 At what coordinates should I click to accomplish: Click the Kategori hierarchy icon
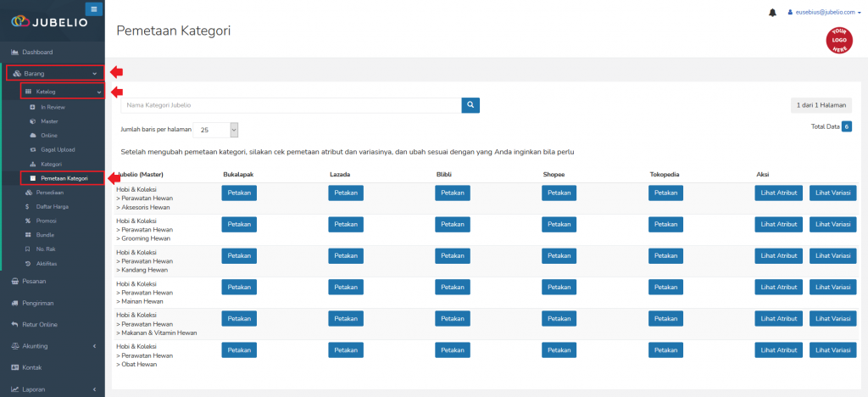point(32,164)
